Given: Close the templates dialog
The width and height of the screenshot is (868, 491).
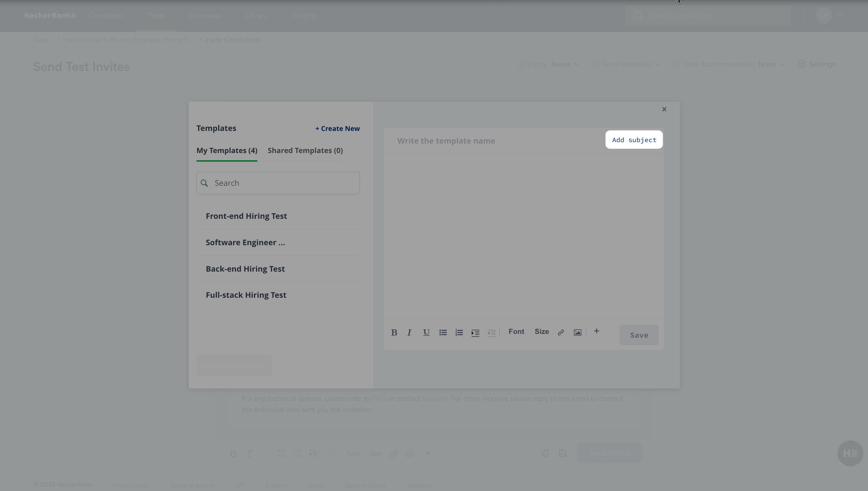Looking at the screenshot, I should click(664, 109).
